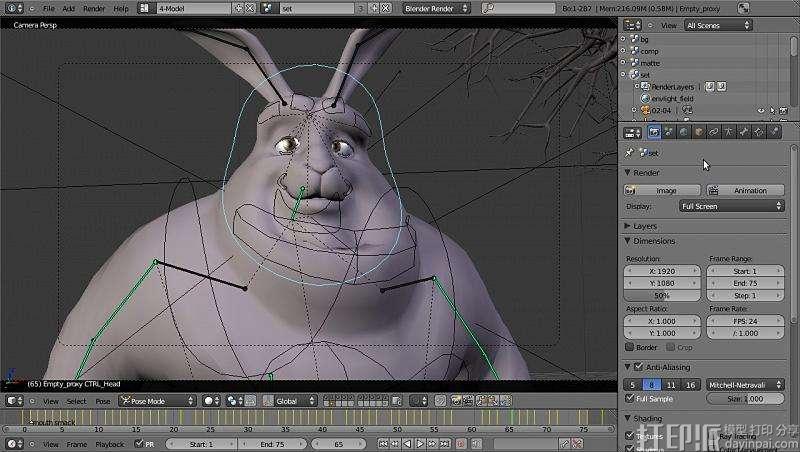800x452 pixels.
Task: Expand the Layers panel
Action: [x=628, y=226]
